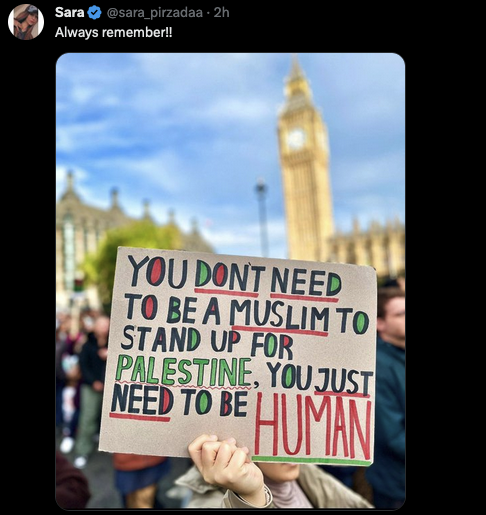Image resolution: width=486 pixels, height=515 pixels.
Task: Click the blurred green tree in photo
Action: (133, 255)
